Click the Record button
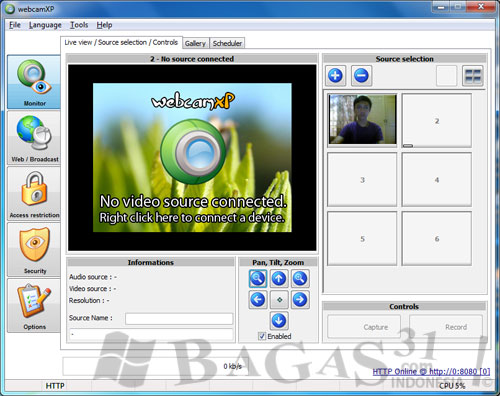 (446, 327)
